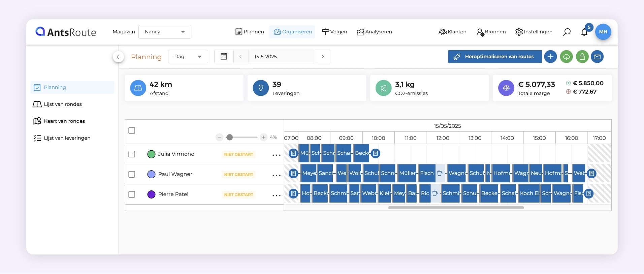Zoom in timeline with plus button
The width and height of the screenshot is (644, 274).
coord(263,137)
